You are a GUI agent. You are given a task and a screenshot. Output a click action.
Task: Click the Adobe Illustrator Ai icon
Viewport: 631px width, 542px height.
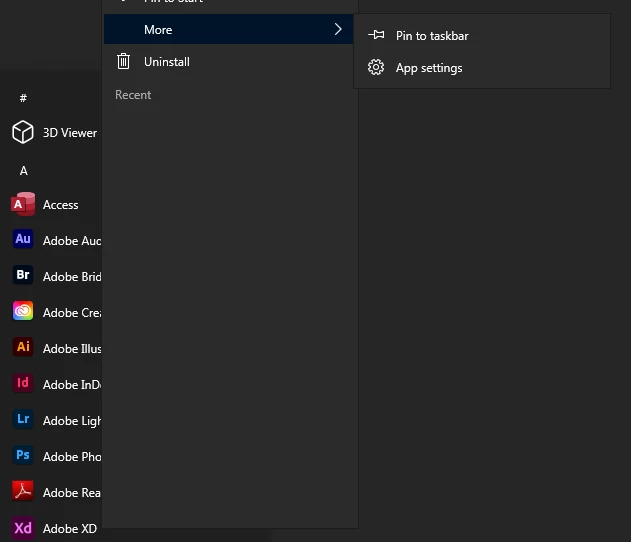coord(23,347)
